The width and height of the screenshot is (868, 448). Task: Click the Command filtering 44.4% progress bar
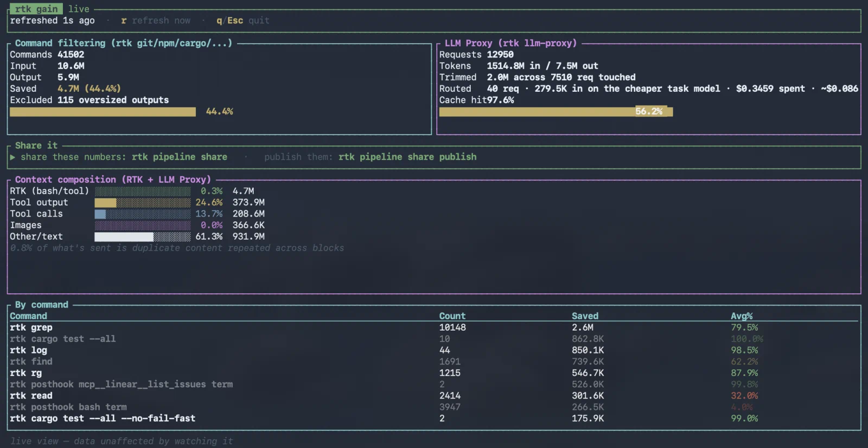[x=103, y=111]
